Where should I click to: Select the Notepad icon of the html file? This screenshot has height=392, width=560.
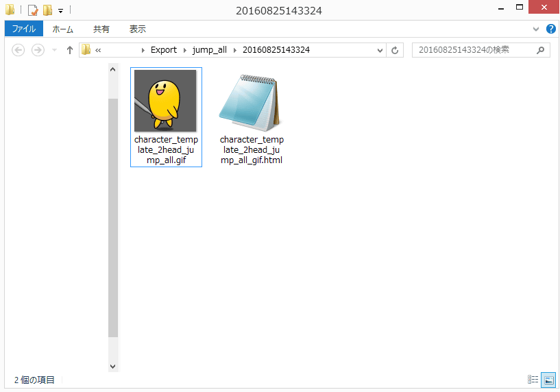coord(250,103)
